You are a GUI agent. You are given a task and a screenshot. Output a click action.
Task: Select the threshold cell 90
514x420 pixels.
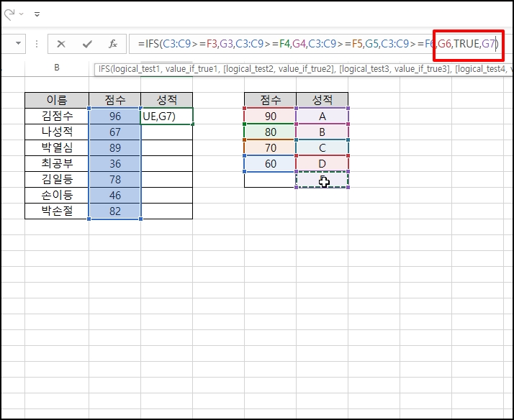pos(271,117)
